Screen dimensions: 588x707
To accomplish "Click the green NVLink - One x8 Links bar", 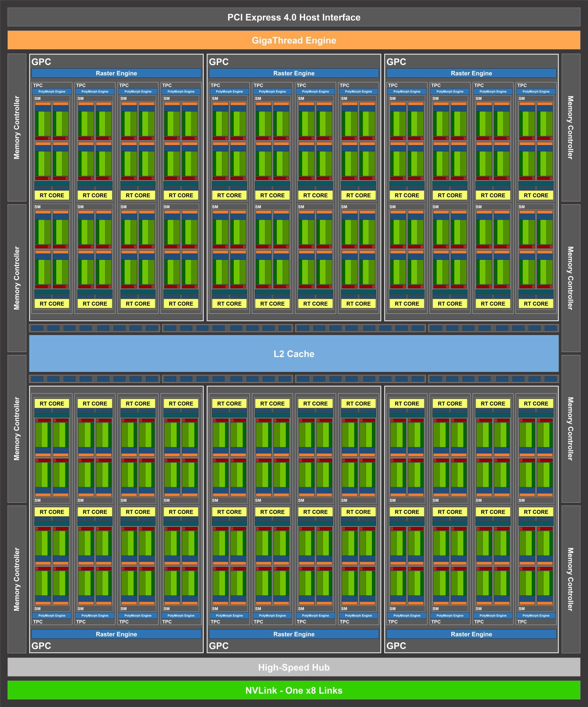I will pos(294,690).
